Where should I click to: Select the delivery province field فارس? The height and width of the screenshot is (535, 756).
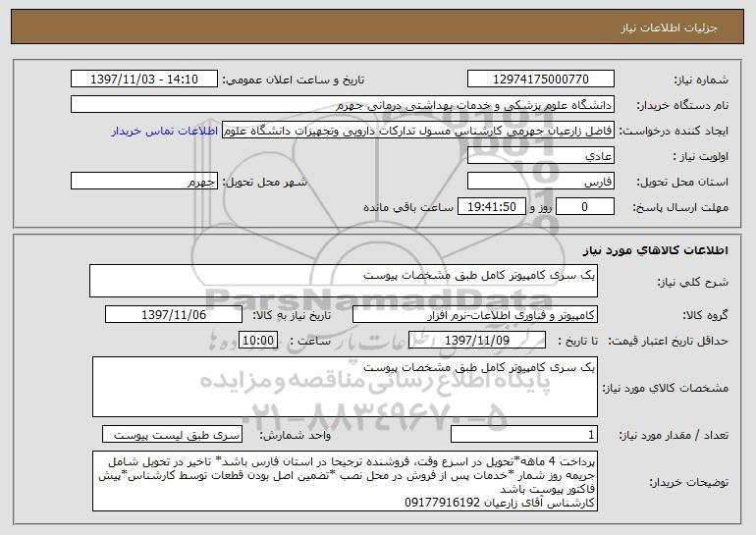[540, 182]
